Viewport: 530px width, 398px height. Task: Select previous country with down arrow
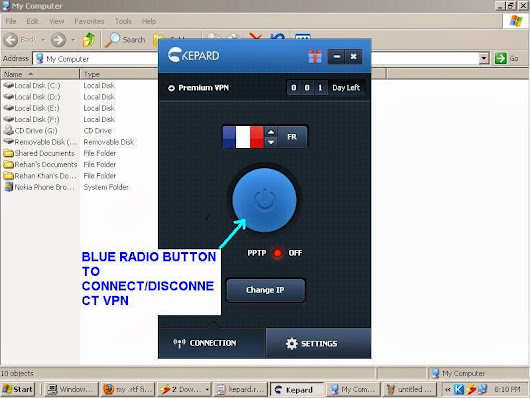point(271,142)
